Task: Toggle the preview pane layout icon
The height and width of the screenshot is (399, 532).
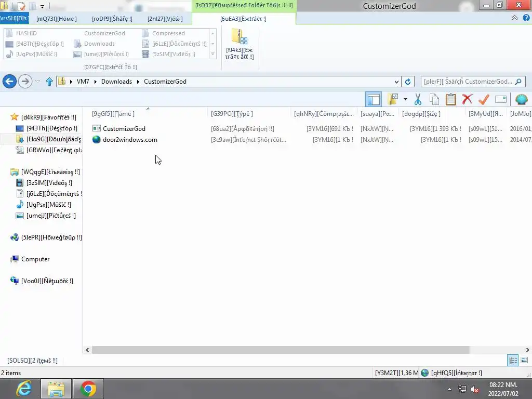Action: point(374,99)
